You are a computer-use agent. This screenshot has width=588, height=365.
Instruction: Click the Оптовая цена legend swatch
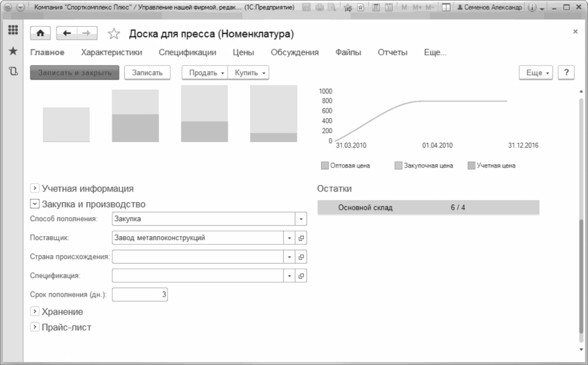[325, 165]
